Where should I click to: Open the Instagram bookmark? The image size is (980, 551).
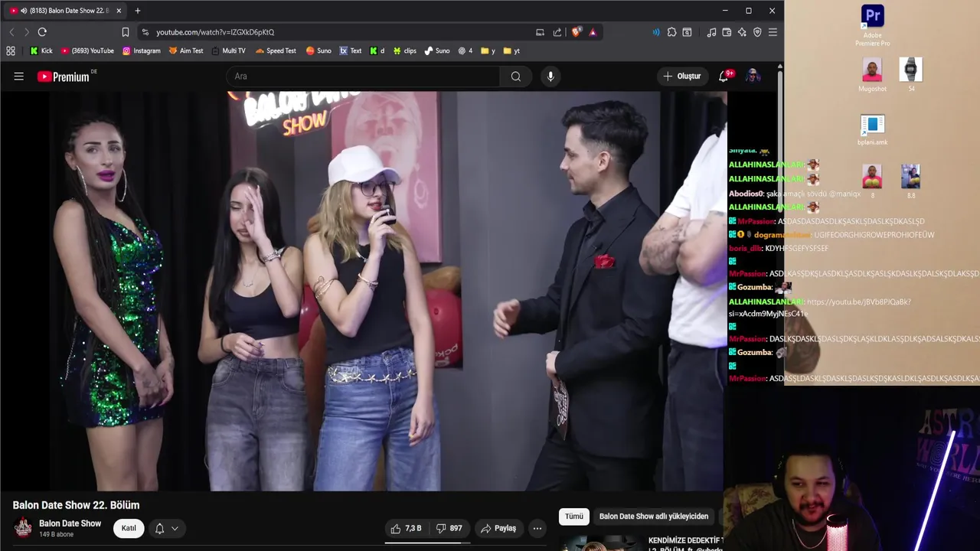141,51
